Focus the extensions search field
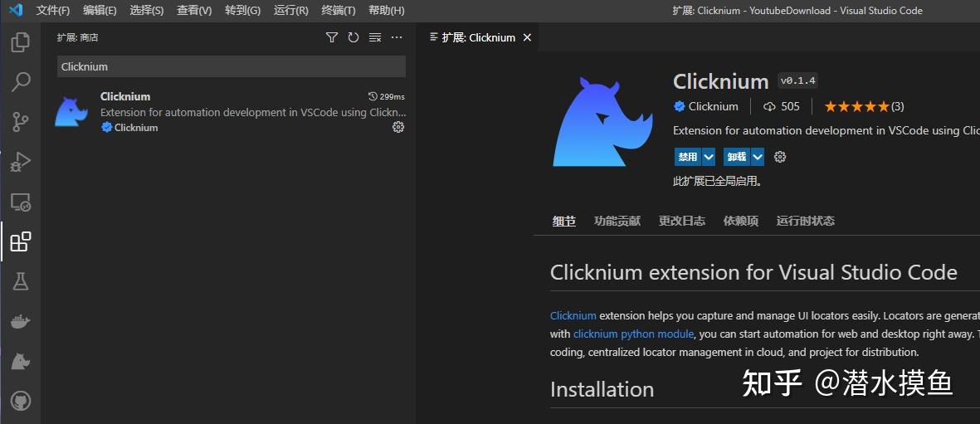This screenshot has height=424, width=980. [232, 67]
